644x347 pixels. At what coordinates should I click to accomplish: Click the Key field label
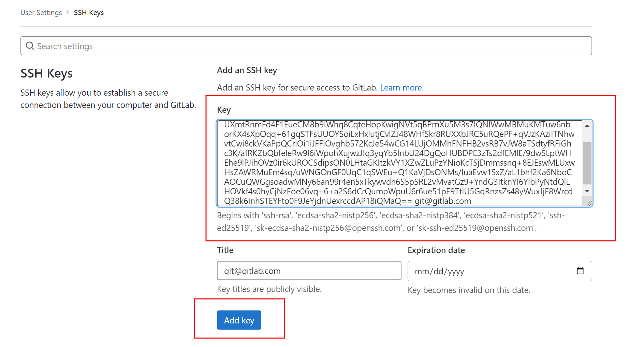pos(224,110)
